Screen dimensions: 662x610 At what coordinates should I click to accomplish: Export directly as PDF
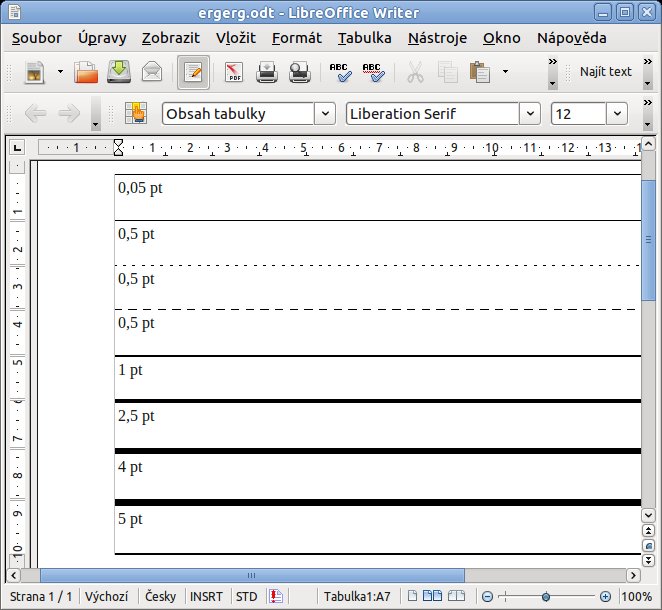[x=234, y=72]
